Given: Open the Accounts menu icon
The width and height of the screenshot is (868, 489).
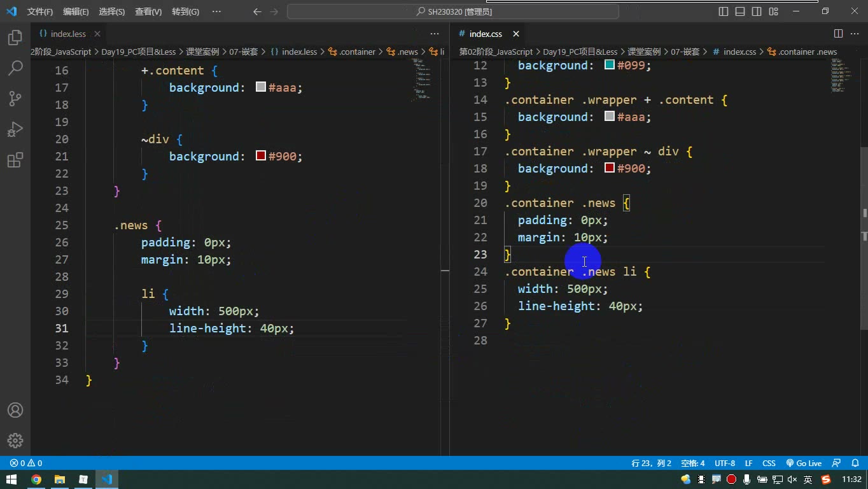Looking at the screenshot, I should pos(15,410).
